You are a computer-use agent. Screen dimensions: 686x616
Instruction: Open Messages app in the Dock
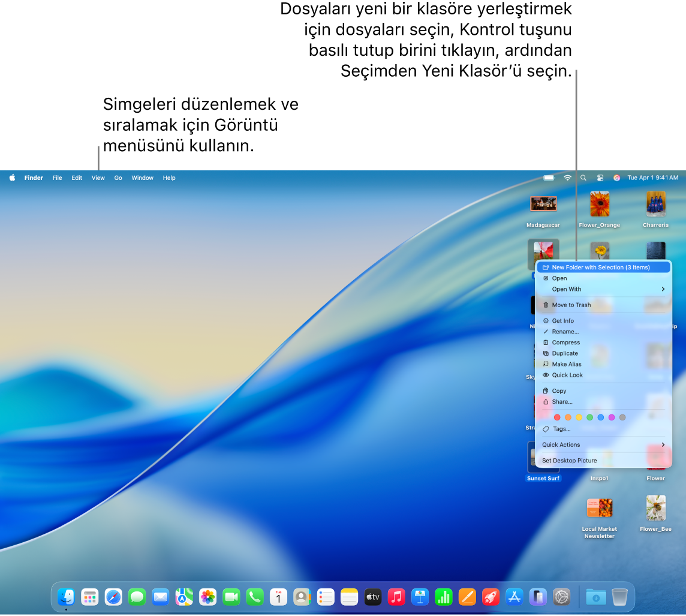coord(137,597)
